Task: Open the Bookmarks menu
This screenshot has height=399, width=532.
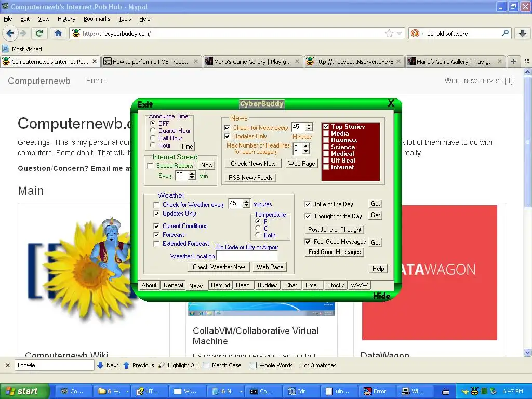Action: pos(97,19)
